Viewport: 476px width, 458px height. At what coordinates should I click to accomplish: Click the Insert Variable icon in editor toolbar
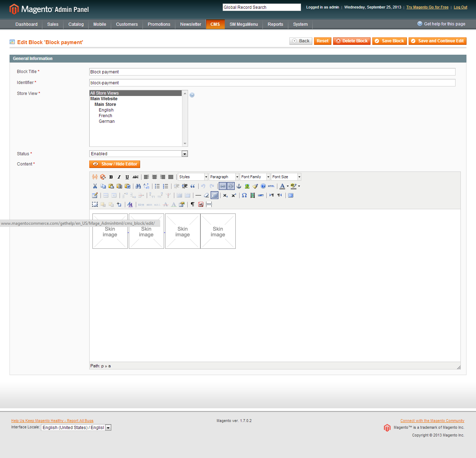click(95, 177)
